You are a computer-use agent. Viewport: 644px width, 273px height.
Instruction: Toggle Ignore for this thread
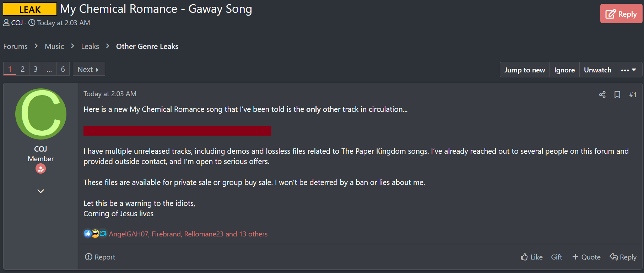click(564, 70)
